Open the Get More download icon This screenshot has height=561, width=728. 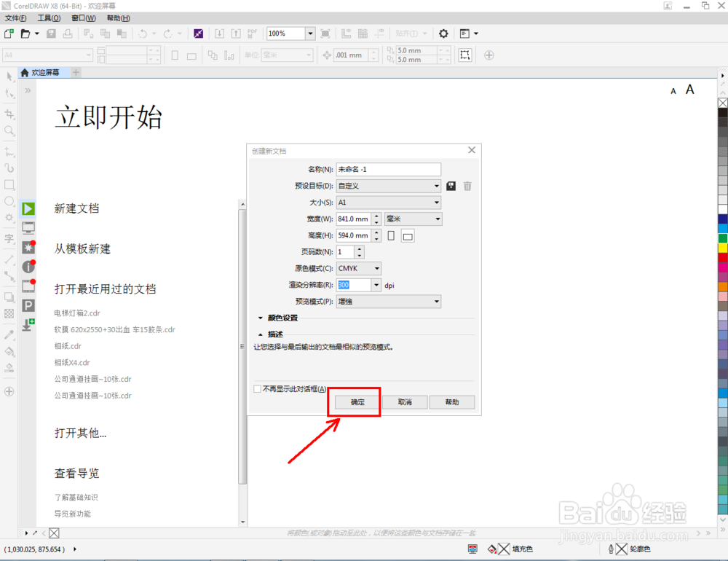[x=28, y=324]
